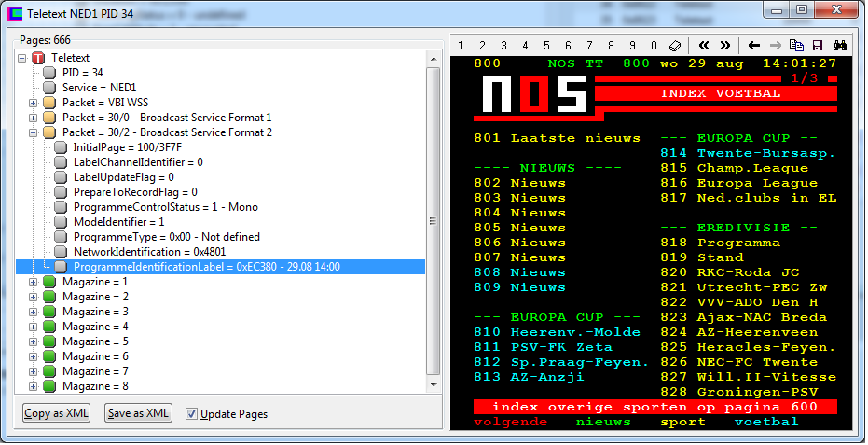The width and height of the screenshot is (868, 445).
Task: Click the green 'nieuws' fasttext link
Action: click(x=603, y=423)
